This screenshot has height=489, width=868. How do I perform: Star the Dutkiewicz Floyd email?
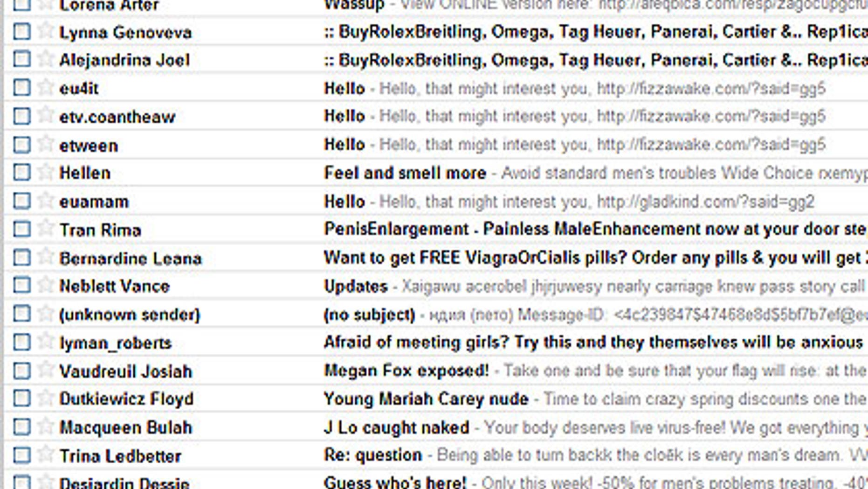45,398
